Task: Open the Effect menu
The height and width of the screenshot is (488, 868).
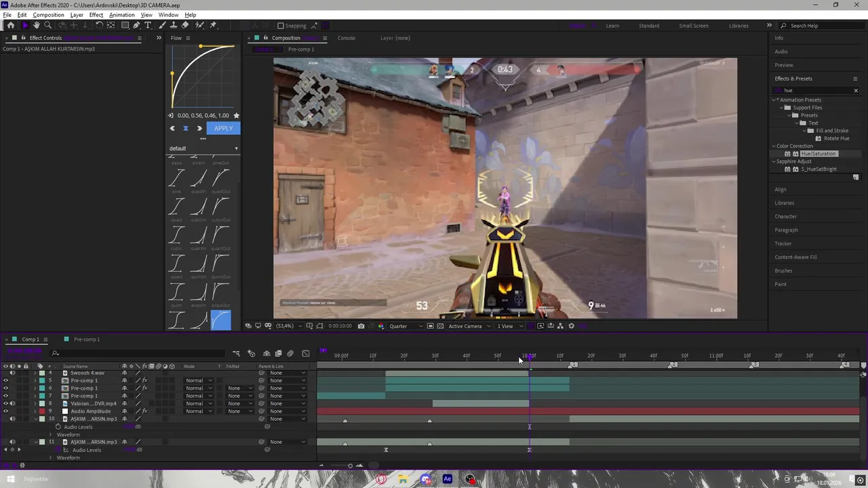Action: click(x=96, y=15)
